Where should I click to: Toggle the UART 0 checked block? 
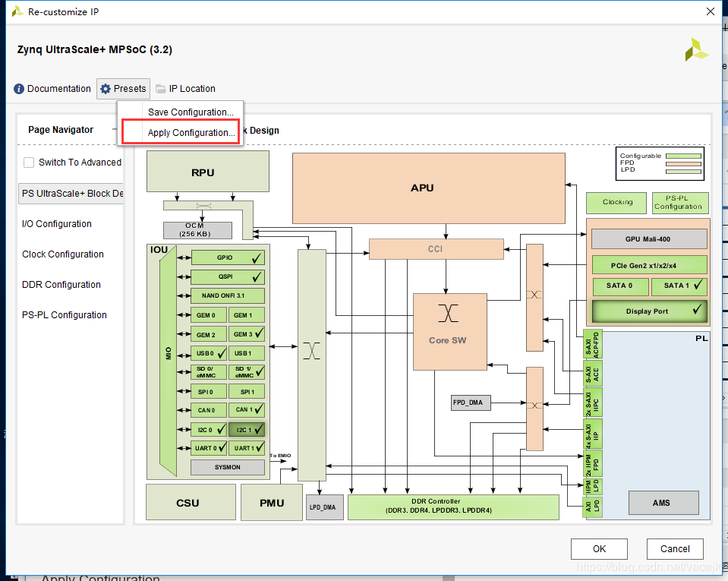point(208,448)
